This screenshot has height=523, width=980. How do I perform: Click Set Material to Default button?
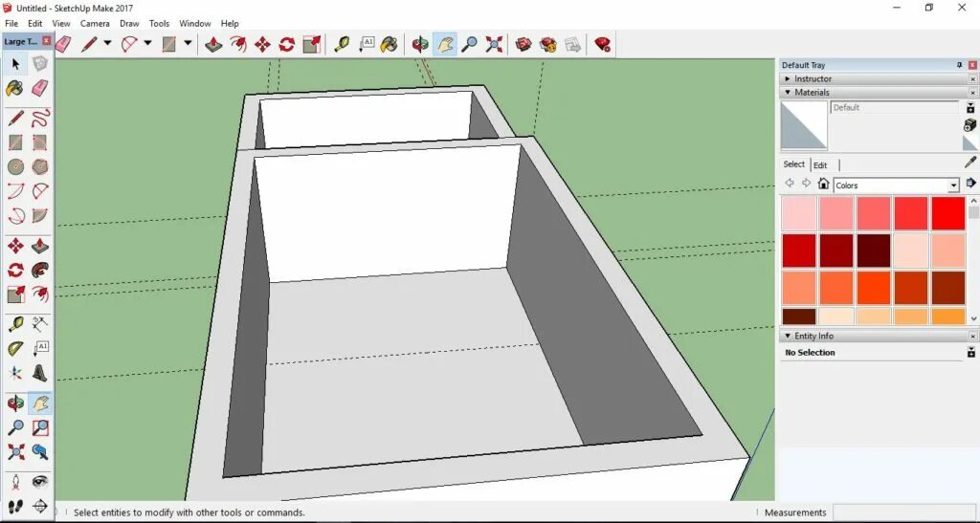(970, 142)
